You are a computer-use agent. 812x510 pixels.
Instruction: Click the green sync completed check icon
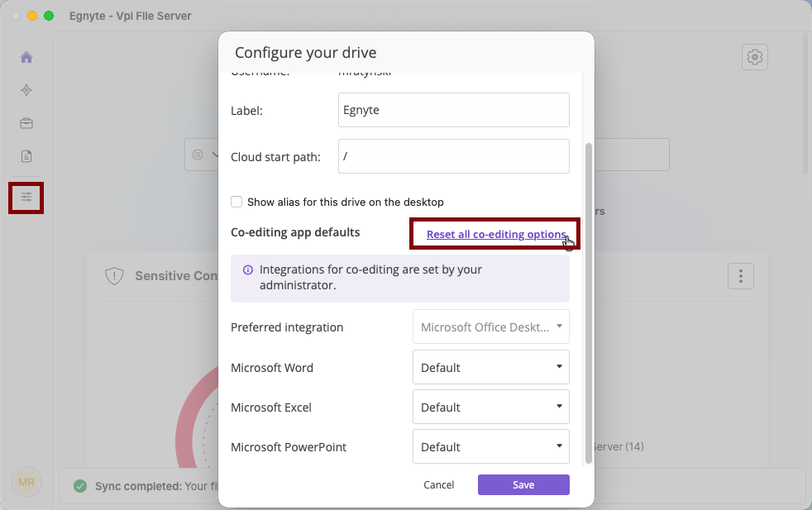(80, 486)
